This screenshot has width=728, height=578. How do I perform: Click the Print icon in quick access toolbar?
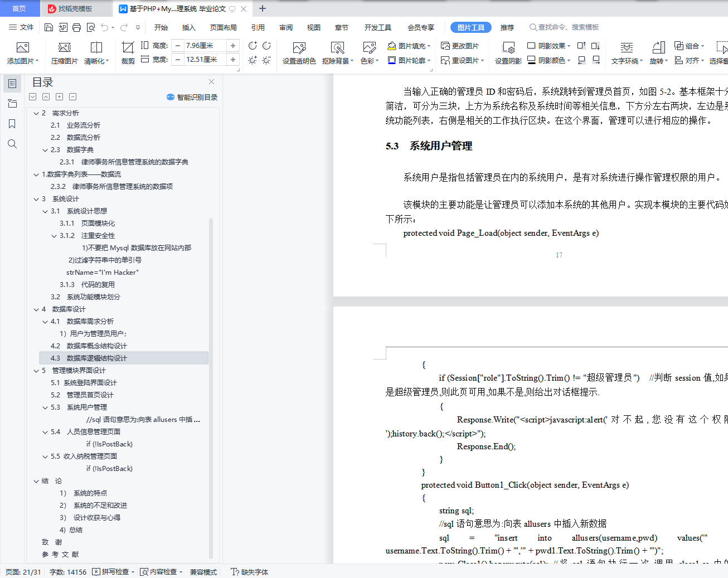pos(76,27)
